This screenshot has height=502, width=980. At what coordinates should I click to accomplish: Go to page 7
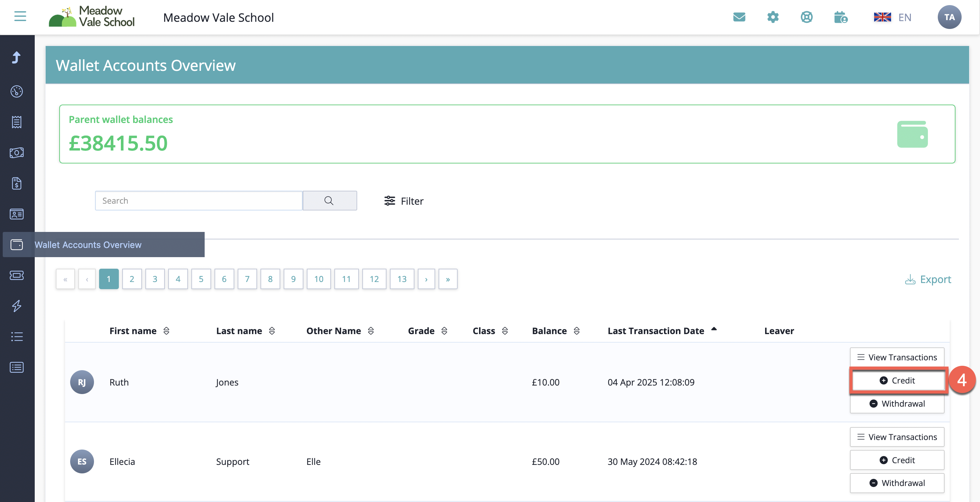coord(247,279)
